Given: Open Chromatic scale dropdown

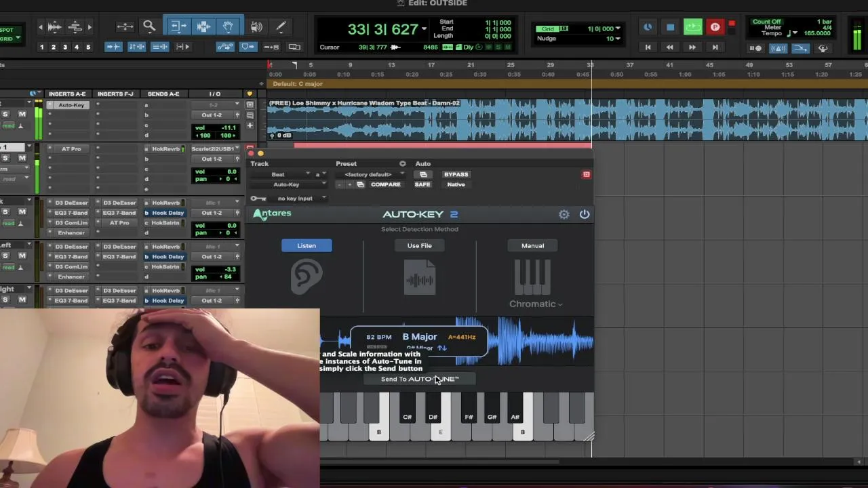Looking at the screenshot, I should pos(536,304).
